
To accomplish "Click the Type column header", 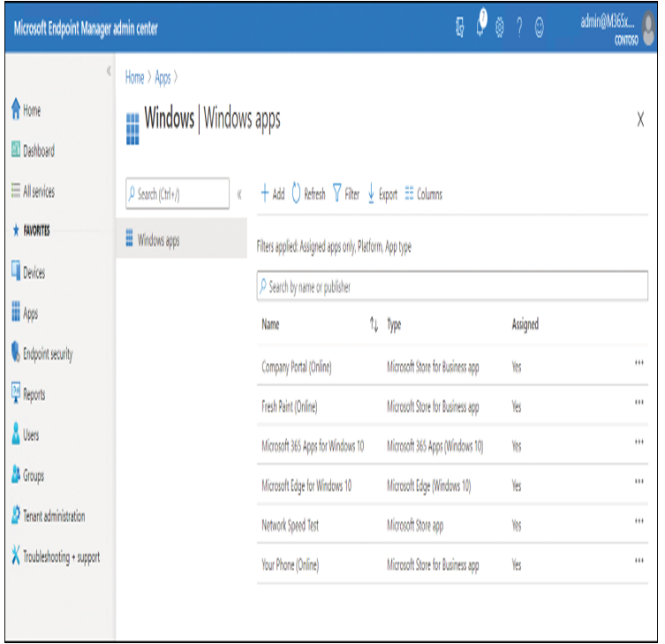I will [x=394, y=325].
